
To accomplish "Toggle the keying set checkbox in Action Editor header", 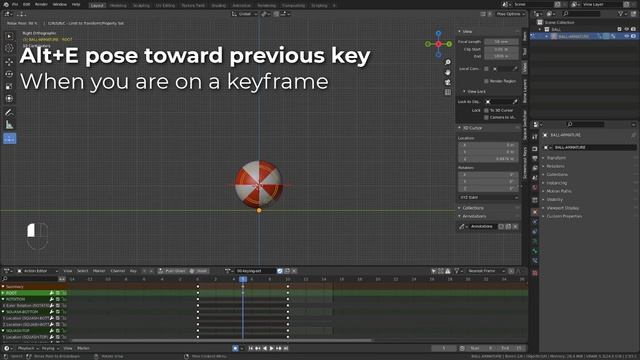I will click(280, 271).
